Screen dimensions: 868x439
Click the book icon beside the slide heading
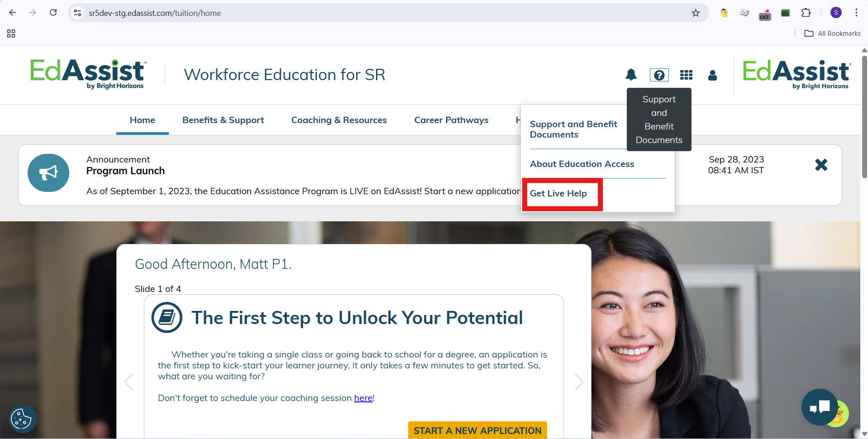pos(167,318)
